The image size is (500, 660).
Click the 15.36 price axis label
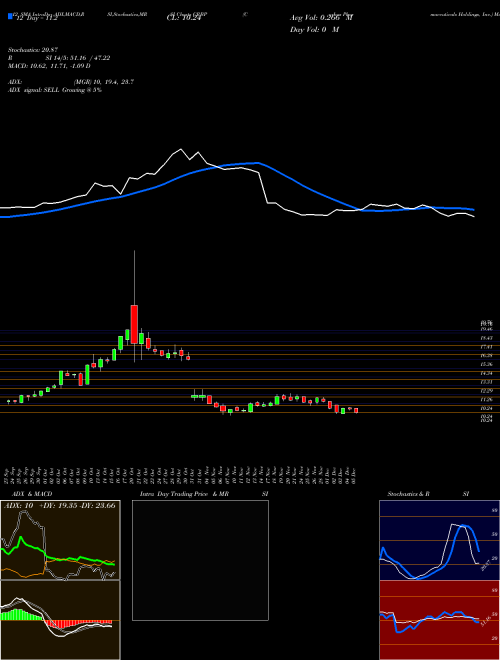pyautogui.click(x=487, y=364)
